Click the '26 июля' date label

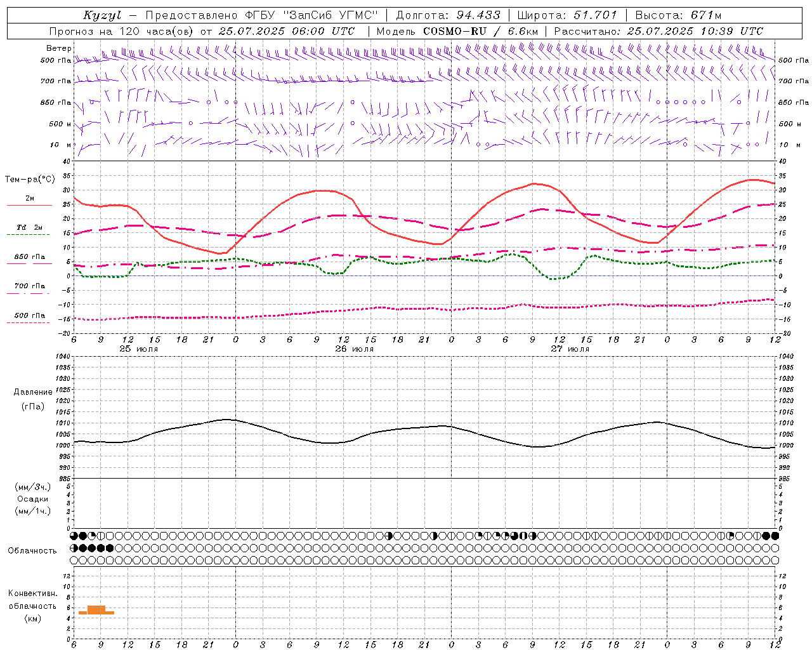coord(354,349)
